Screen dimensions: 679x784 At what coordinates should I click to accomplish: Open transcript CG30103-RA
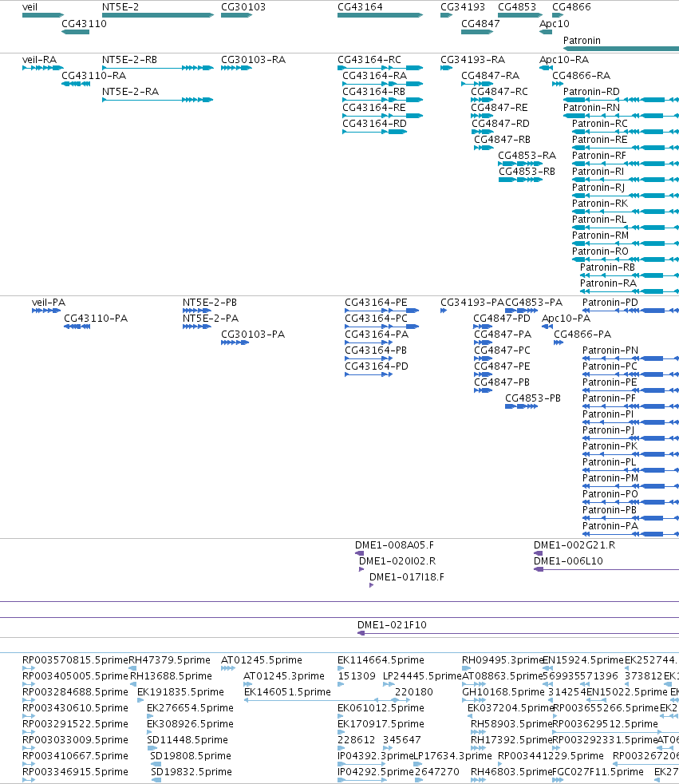click(x=253, y=60)
